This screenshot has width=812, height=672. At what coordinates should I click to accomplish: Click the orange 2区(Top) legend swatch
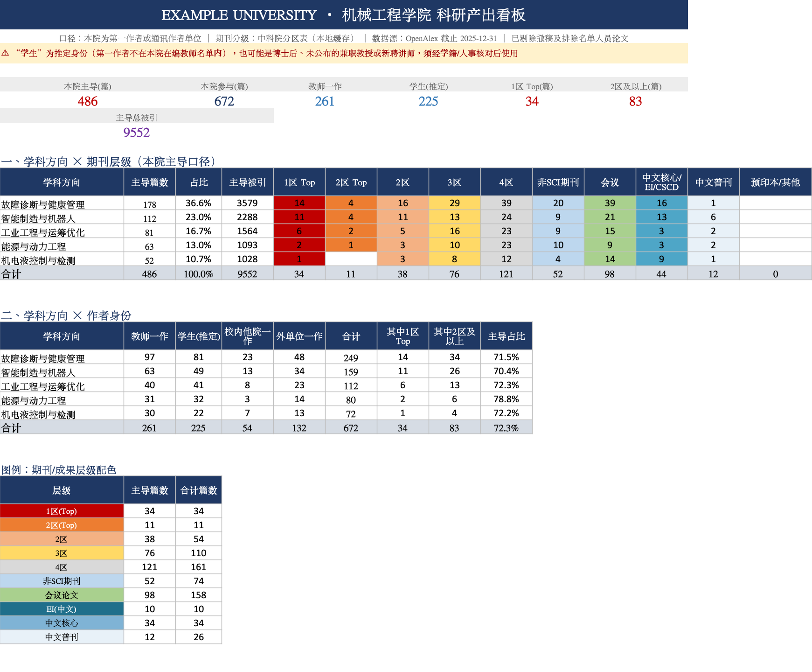tap(62, 525)
